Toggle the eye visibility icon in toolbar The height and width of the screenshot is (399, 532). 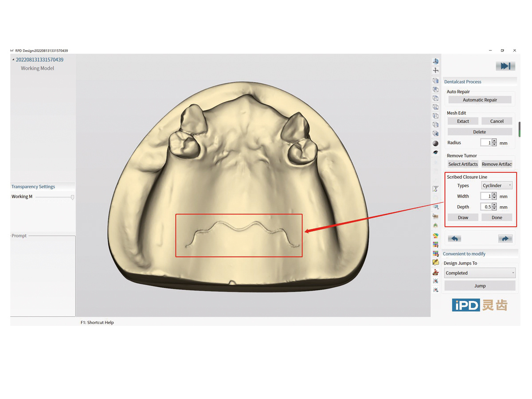click(x=436, y=153)
